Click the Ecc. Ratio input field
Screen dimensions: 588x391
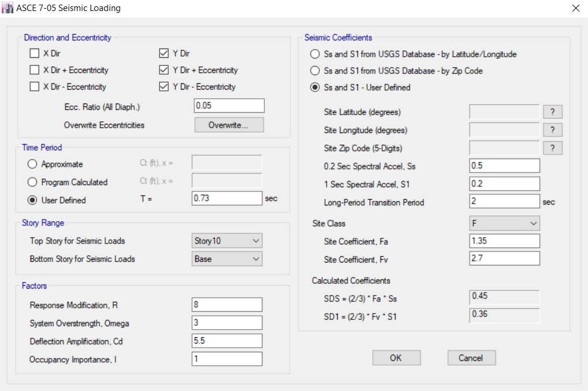pyautogui.click(x=229, y=106)
